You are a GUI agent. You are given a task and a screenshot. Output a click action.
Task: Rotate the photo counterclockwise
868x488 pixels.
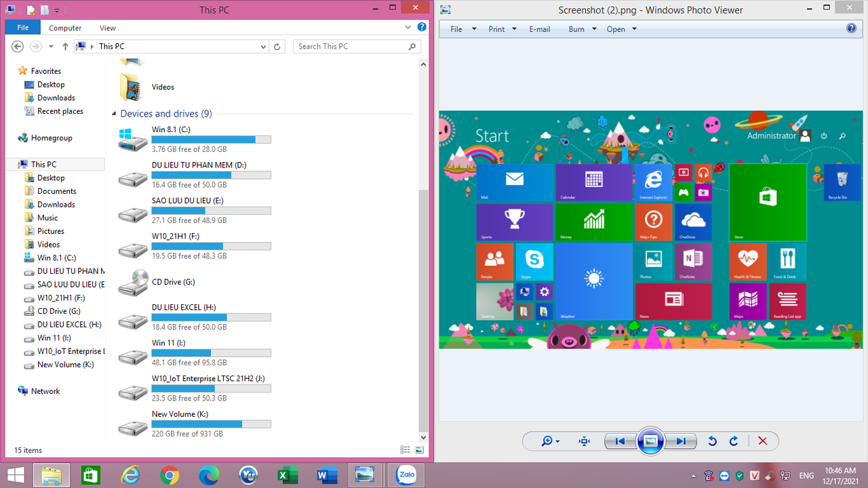pyautogui.click(x=712, y=441)
